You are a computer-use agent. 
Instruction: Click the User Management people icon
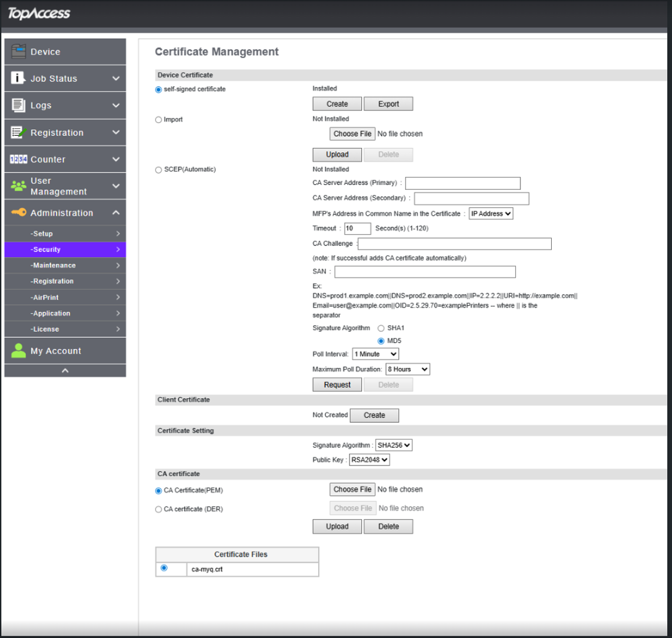18,186
